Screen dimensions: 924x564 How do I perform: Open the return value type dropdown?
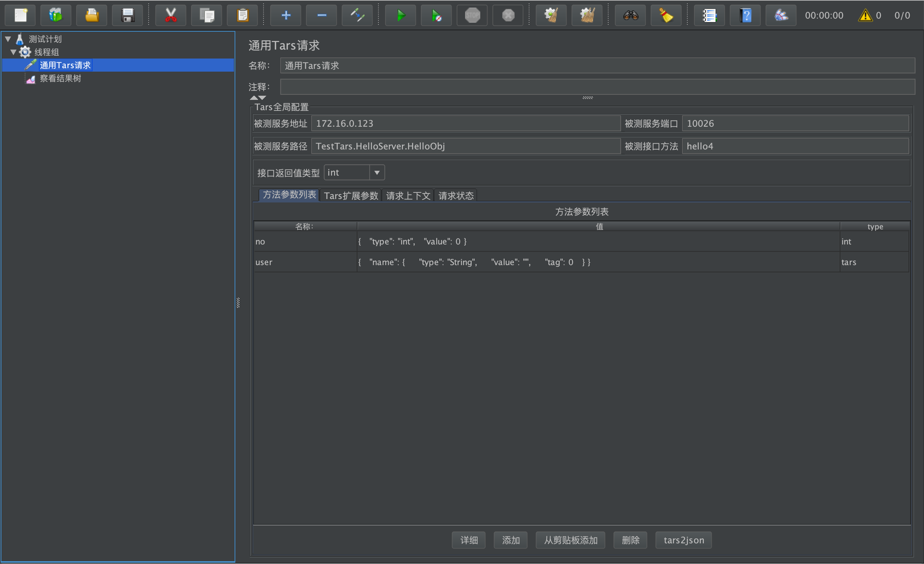coord(377,173)
